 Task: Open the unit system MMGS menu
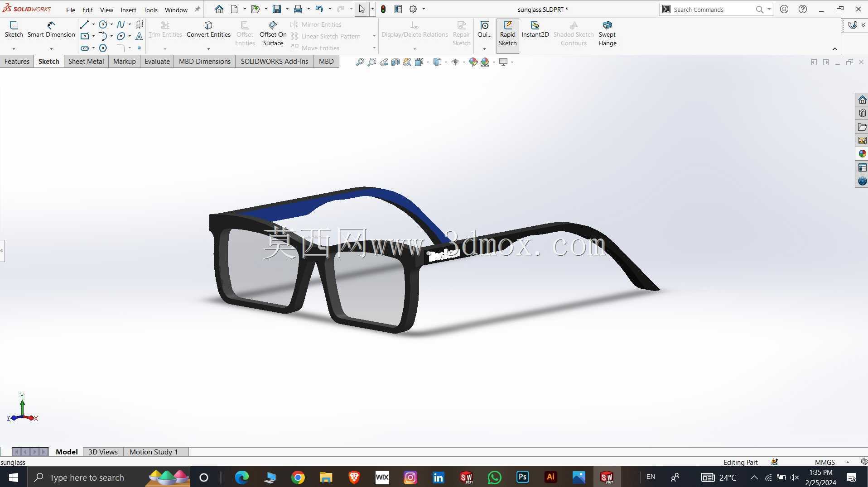(x=832, y=462)
